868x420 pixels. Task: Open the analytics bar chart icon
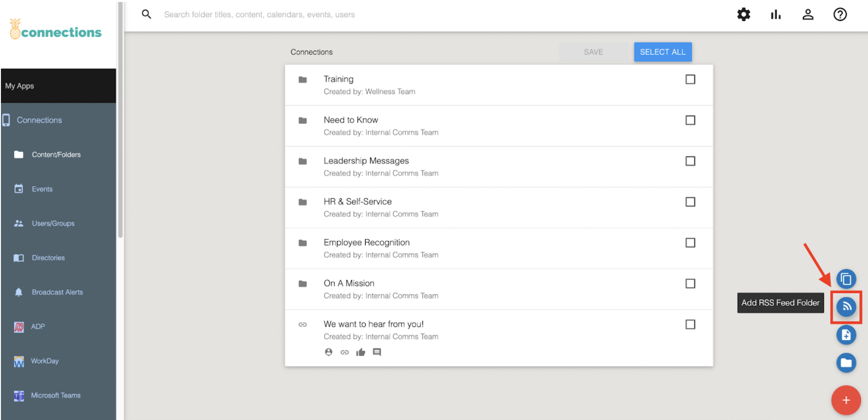pos(776,14)
